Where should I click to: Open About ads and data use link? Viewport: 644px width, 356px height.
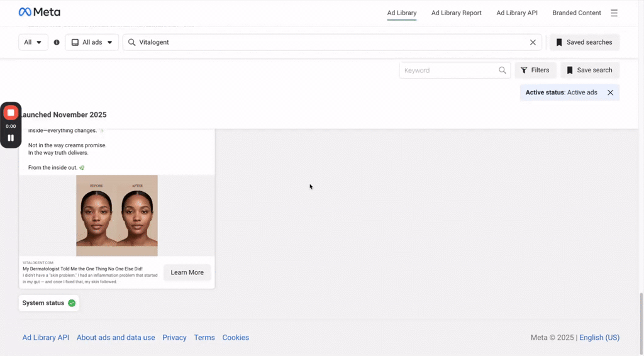[116, 338]
